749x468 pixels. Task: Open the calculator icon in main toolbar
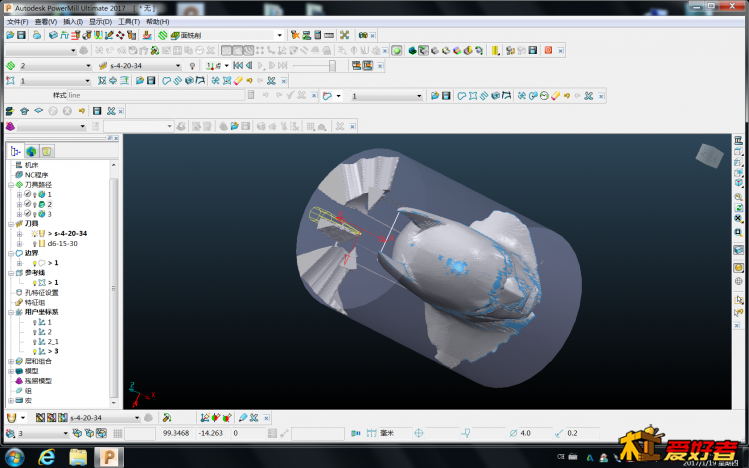pyautogui.click(x=317, y=35)
